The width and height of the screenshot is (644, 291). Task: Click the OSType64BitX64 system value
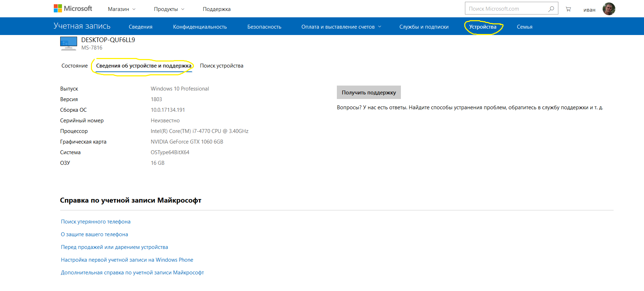170,152
